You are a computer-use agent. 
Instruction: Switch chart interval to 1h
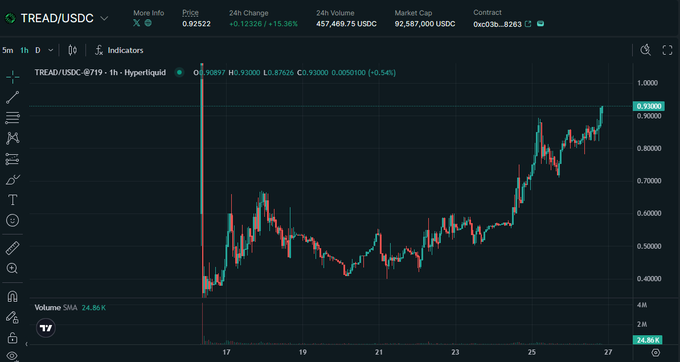click(x=24, y=50)
